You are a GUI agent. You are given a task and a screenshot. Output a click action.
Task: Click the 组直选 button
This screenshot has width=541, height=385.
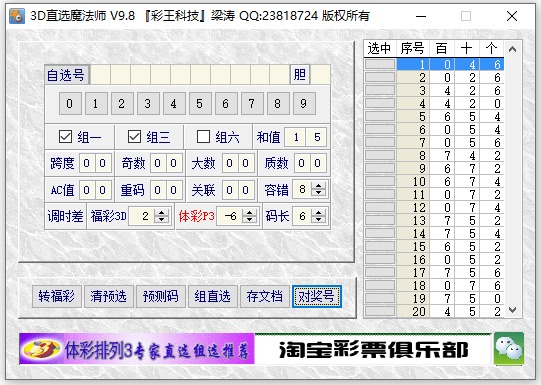tap(213, 296)
